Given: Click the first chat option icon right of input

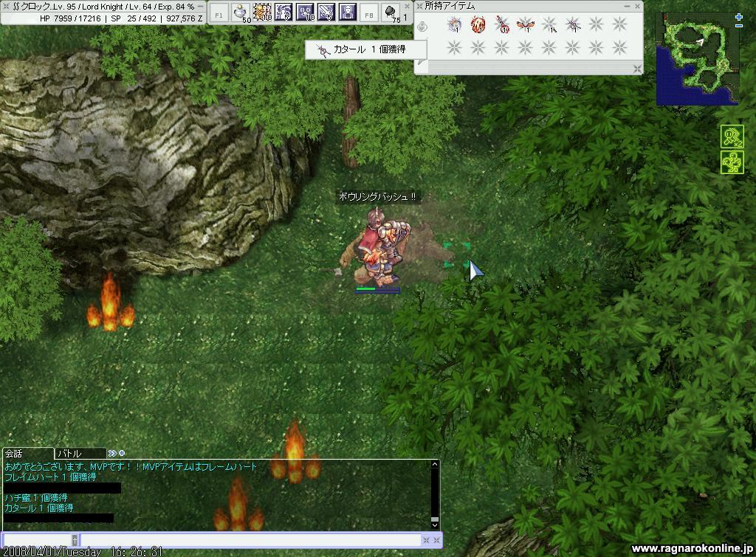Looking at the screenshot, I should [x=426, y=540].
